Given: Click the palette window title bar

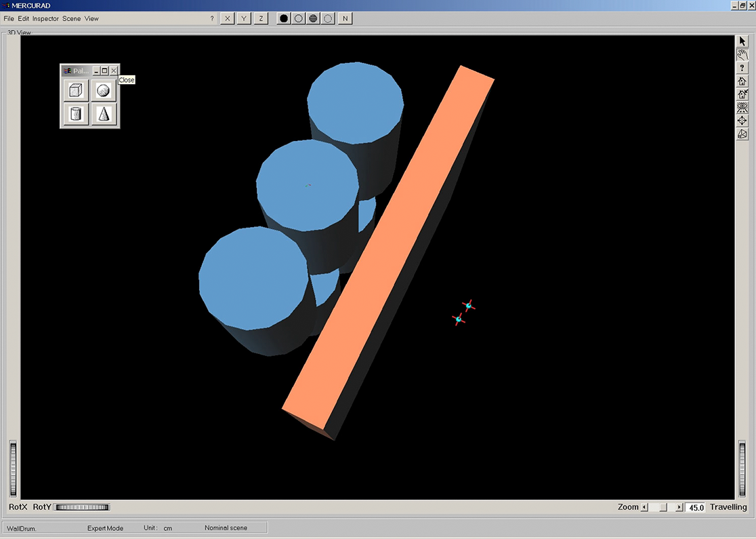Looking at the screenshot, I should click(76, 71).
